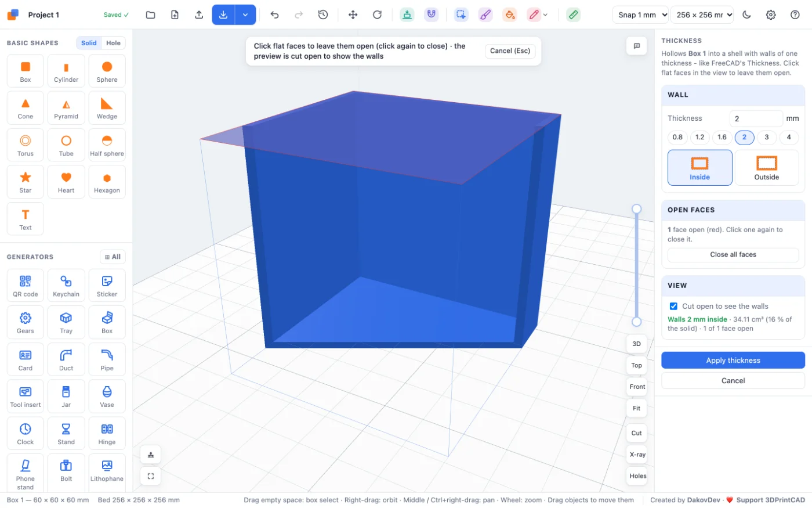The width and height of the screenshot is (812, 508).
Task: Select the pink pencil tool
Action: click(534, 15)
